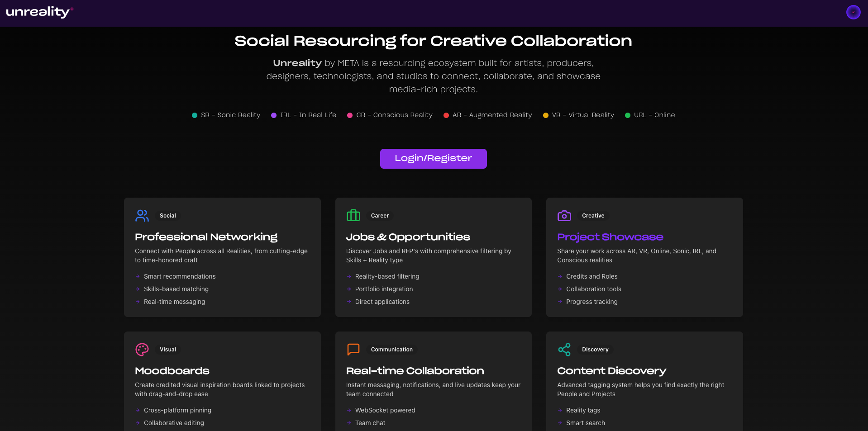Click the Professional Networking card title
This screenshot has height=431, width=868.
click(x=206, y=237)
